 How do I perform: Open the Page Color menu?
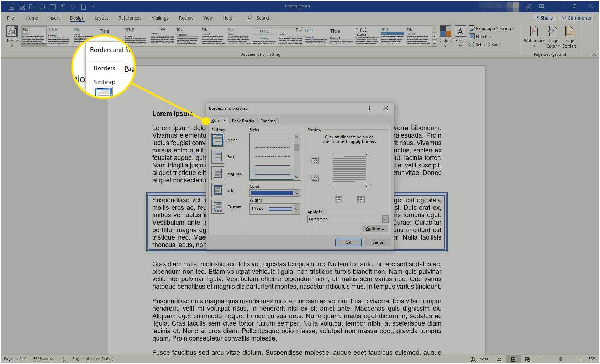[553, 36]
